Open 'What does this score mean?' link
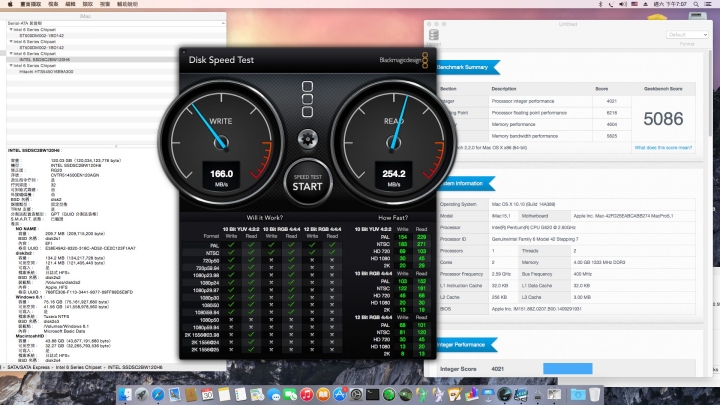Viewport: 720px width, 405px height. (x=663, y=148)
